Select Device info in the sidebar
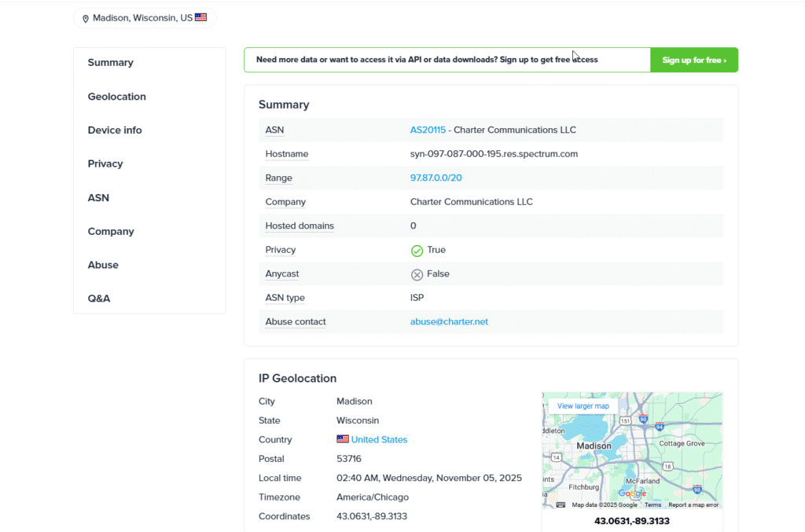This screenshot has width=805, height=532. [115, 130]
